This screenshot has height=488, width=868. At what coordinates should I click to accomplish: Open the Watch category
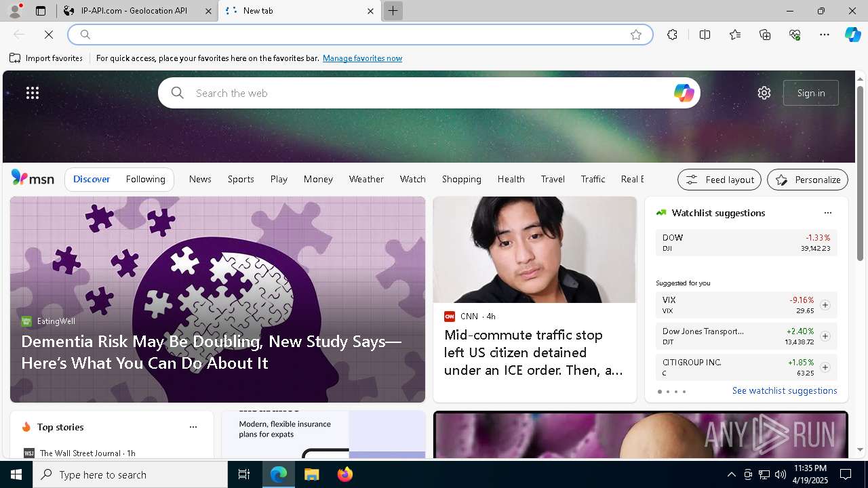coord(413,179)
